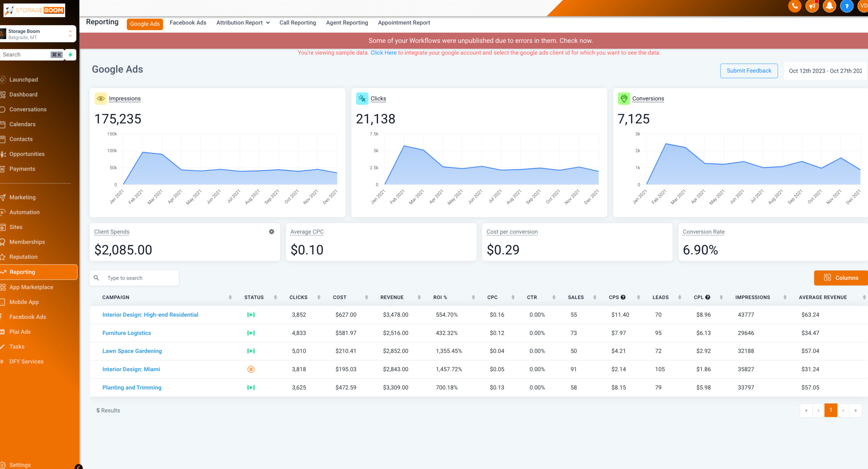Go to previous page in pagination
Image resolution: width=868 pixels, height=469 pixels.
[818, 410]
